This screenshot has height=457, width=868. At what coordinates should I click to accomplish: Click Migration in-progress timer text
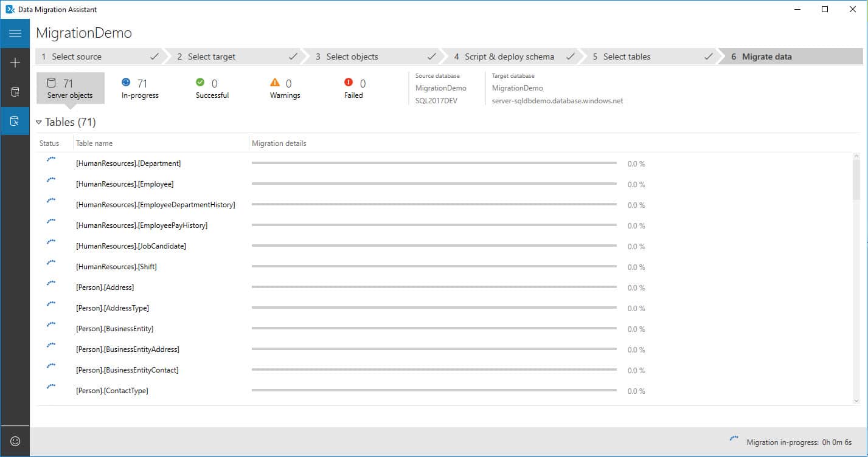click(x=799, y=442)
